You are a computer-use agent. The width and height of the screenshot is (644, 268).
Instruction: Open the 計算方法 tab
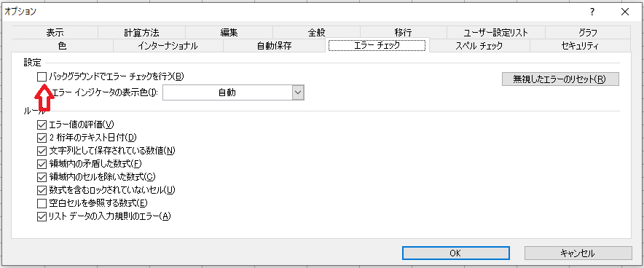(141, 33)
